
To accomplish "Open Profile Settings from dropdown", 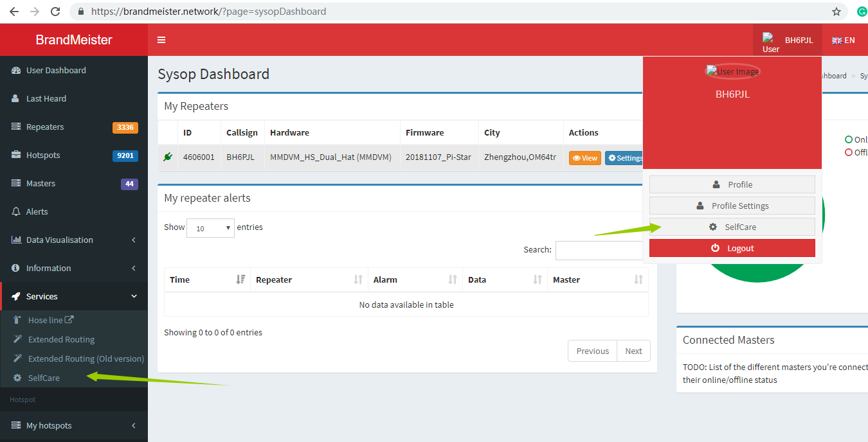I will pos(732,206).
